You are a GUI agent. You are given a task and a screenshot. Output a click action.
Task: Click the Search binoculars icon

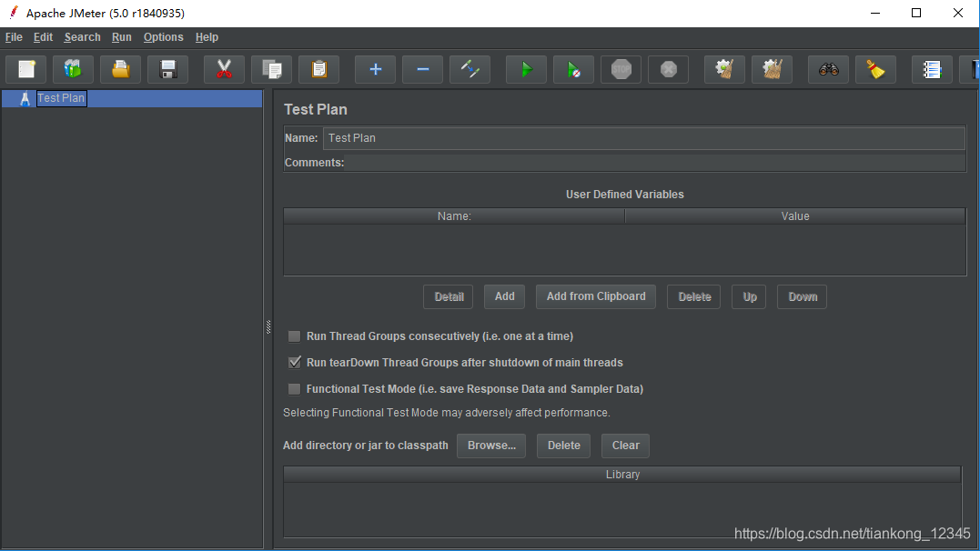click(828, 69)
